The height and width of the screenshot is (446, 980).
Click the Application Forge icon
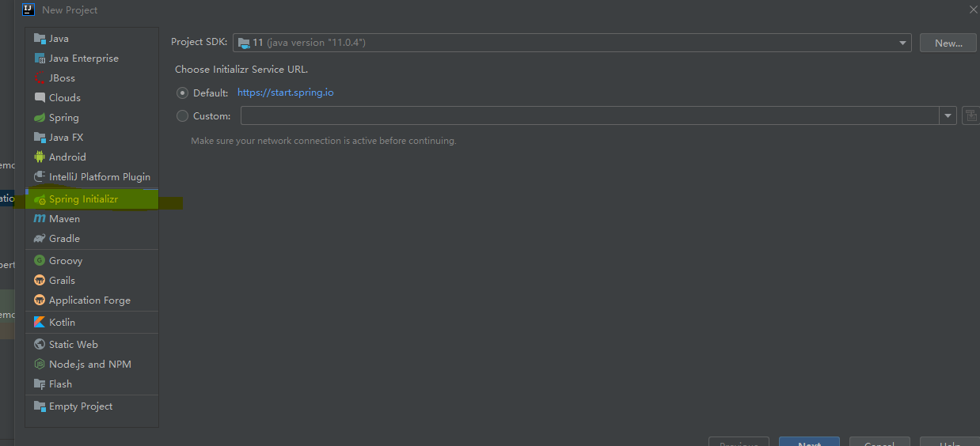coord(40,300)
